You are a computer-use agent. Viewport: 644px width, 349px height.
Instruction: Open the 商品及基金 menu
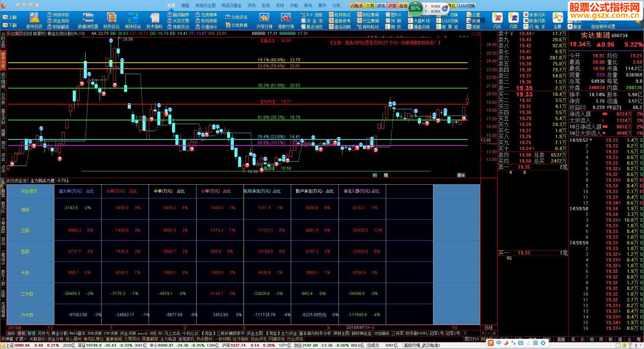[x=231, y=5]
